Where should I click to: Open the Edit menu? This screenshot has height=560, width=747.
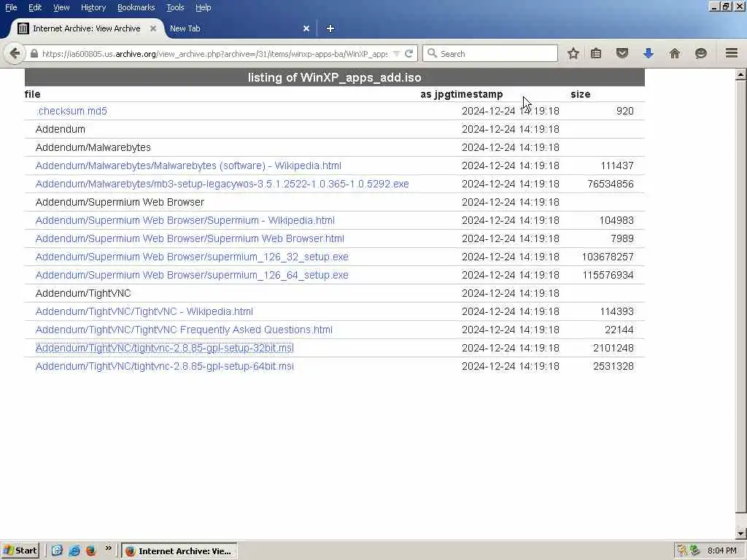tap(35, 7)
